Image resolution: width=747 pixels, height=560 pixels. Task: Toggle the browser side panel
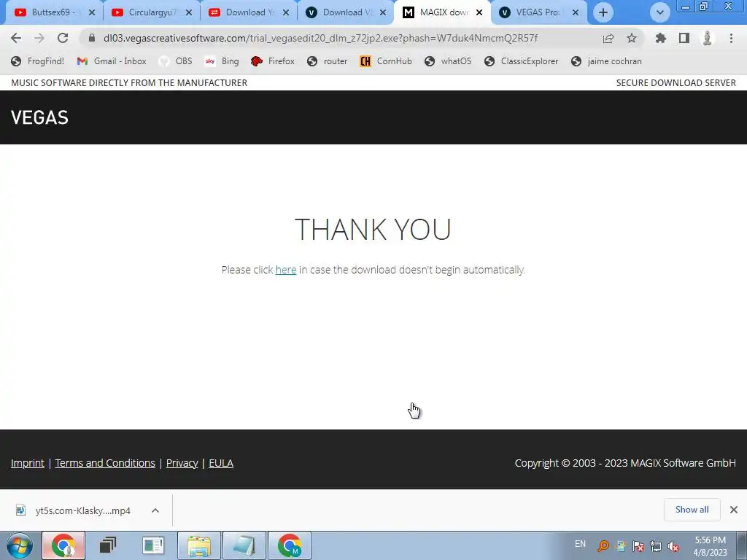click(x=684, y=38)
